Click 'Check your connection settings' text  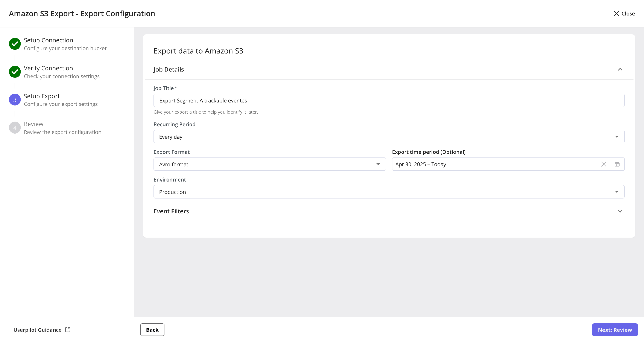tap(61, 76)
